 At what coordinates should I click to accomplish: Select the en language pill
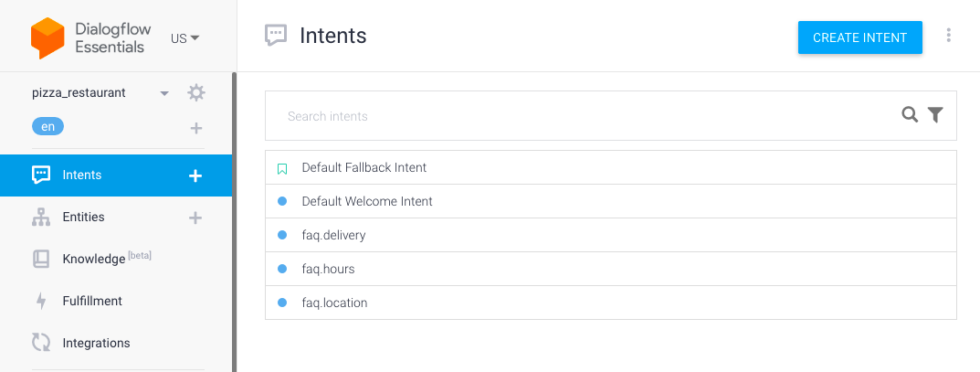[48, 127]
